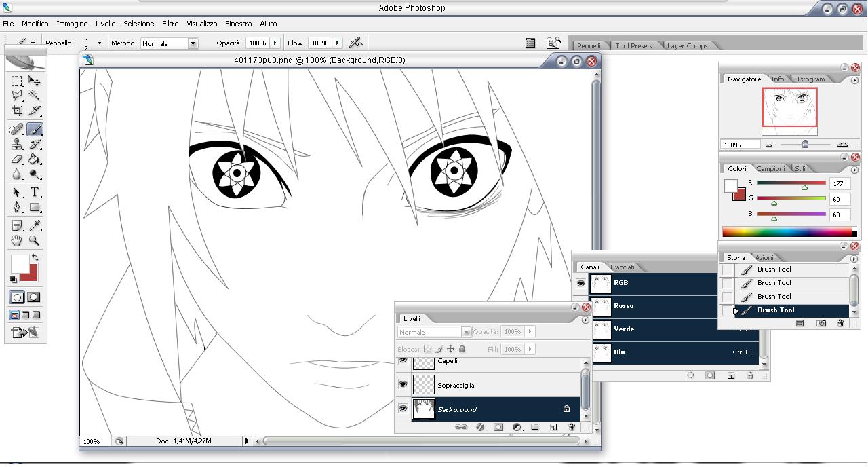Switch to the Azioni tab
This screenshot has width=868, height=467.
pos(764,257)
